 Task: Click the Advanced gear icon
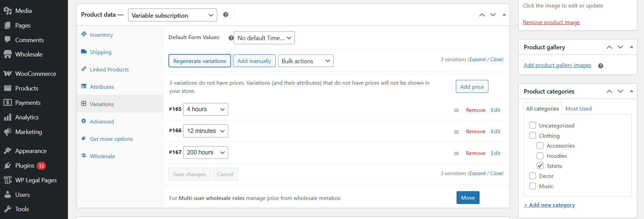point(84,121)
